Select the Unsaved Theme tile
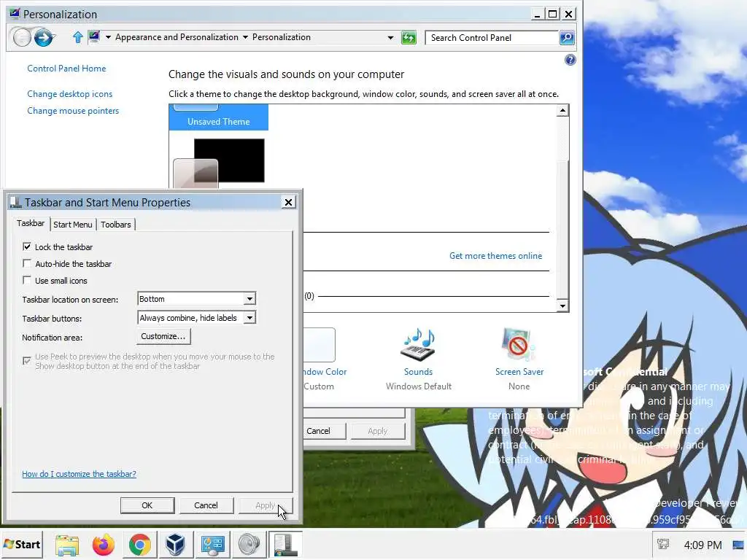747x560 pixels. 219,117
